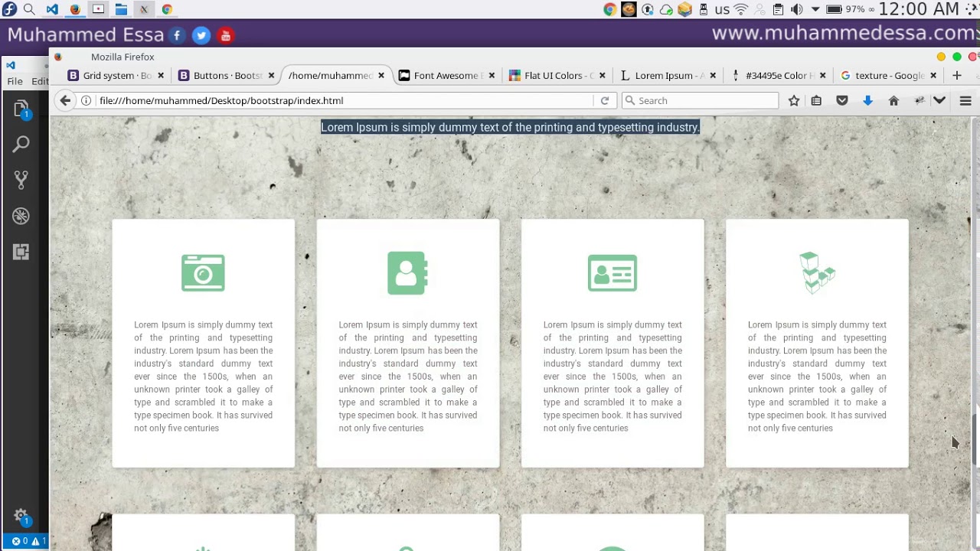Click the green cubes icon
This screenshot has height=551, width=980.
817,272
